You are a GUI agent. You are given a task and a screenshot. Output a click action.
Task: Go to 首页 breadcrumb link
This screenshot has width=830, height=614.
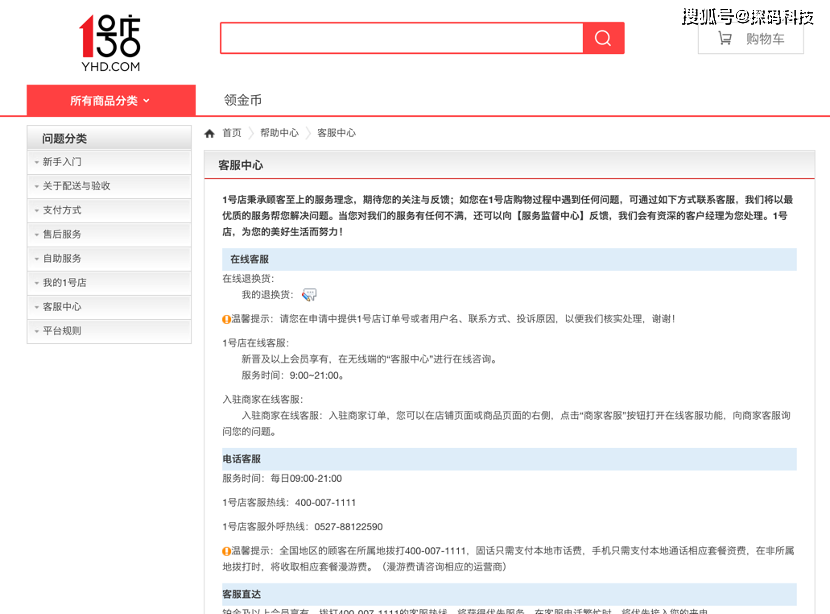click(231, 133)
